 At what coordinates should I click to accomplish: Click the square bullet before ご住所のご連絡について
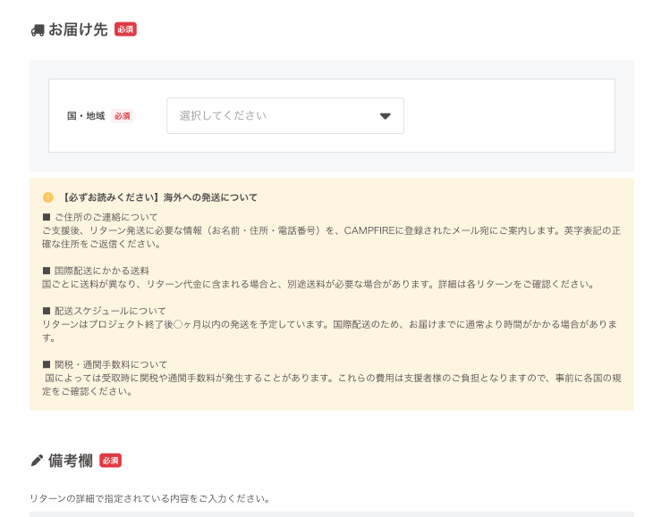click(x=46, y=217)
